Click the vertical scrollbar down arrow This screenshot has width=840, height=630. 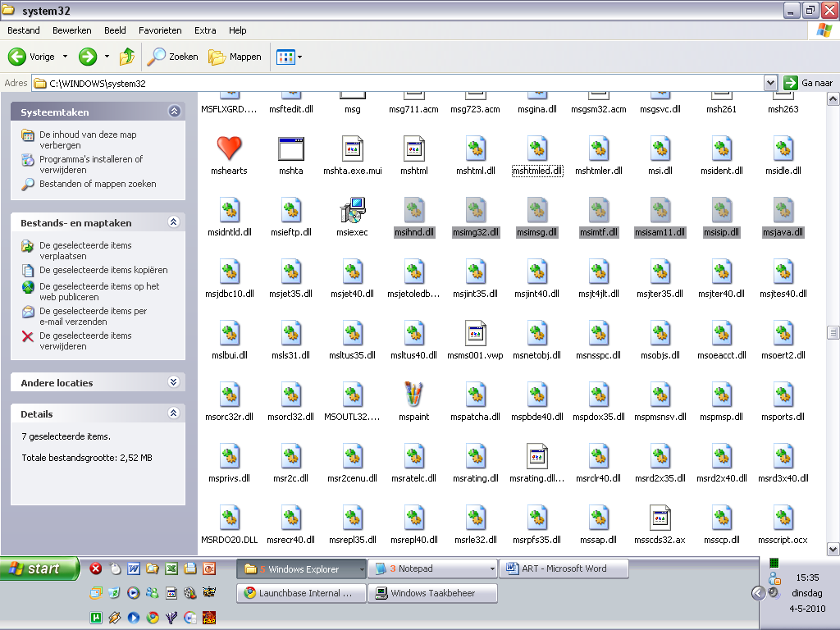tap(833, 549)
